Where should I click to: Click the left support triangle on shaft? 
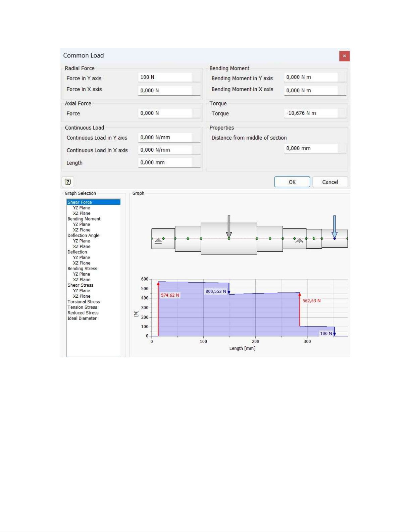coord(158,241)
